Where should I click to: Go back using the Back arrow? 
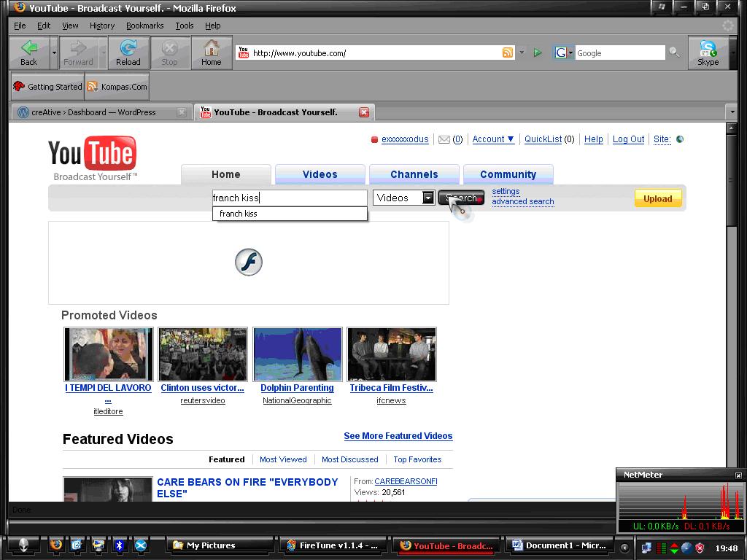pos(28,52)
